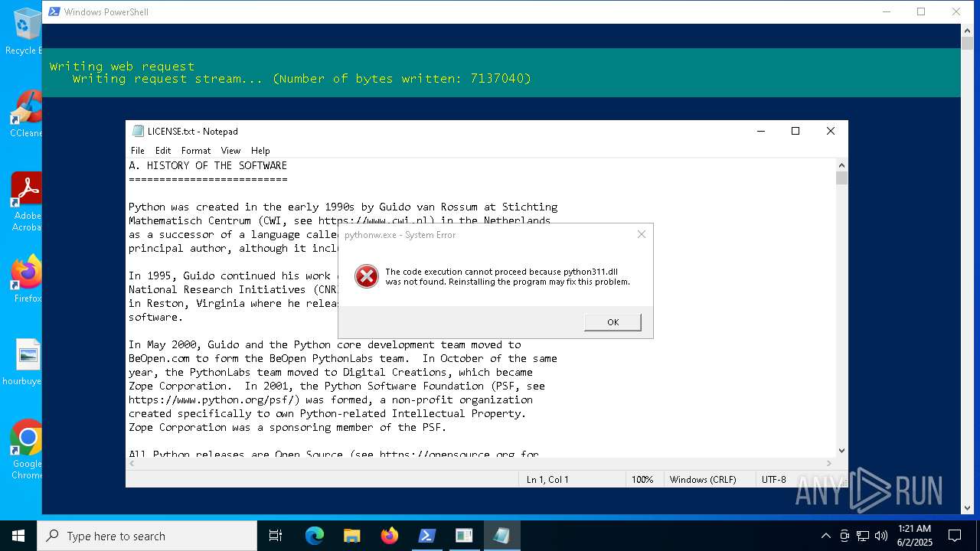
Task: Click 'UTF-8' in Notepad status bar
Action: (x=773, y=480)
